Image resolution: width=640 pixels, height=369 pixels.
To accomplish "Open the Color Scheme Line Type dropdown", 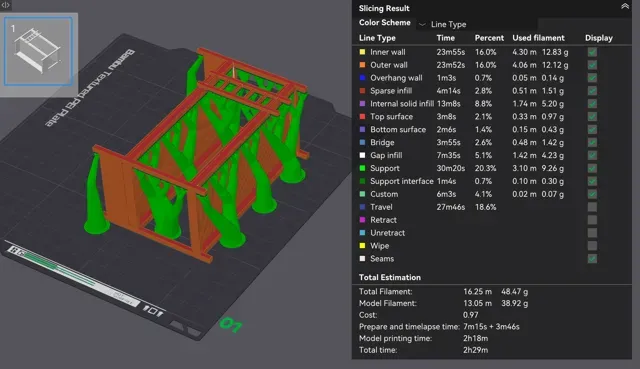I will click(477, 24).
